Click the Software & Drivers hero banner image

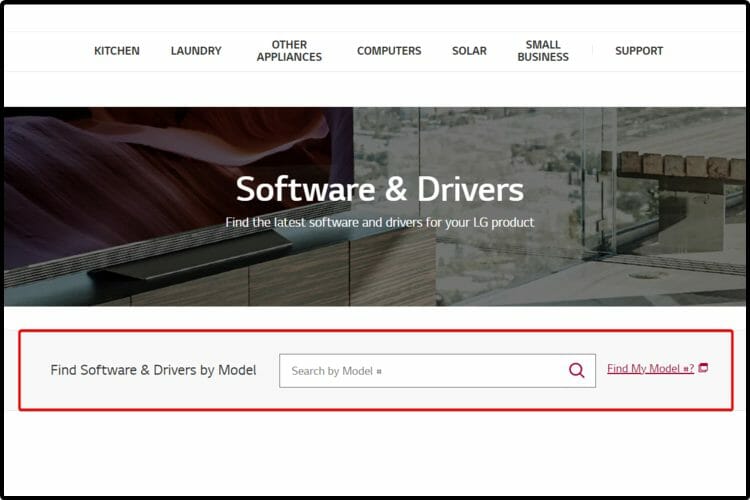tap(375, 207)
